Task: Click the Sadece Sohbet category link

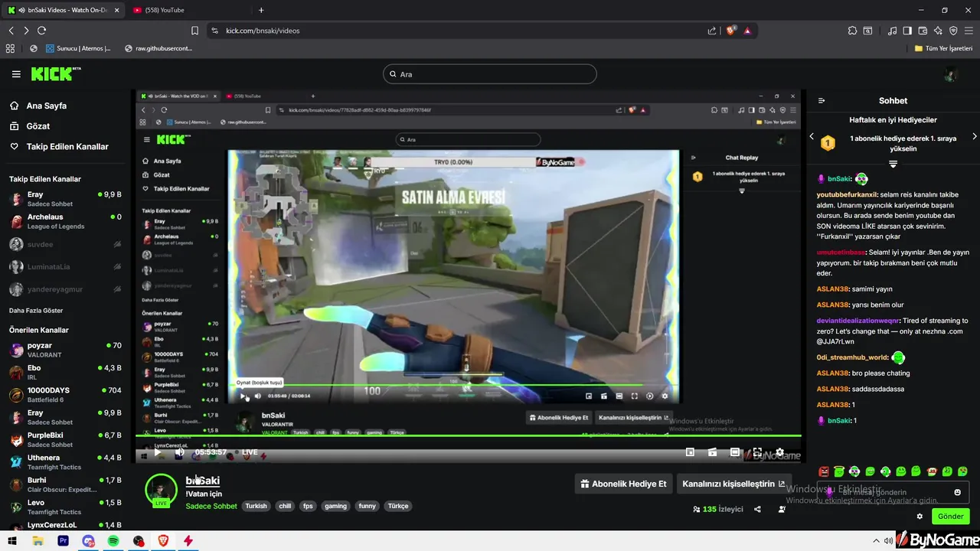Action: 211,506
